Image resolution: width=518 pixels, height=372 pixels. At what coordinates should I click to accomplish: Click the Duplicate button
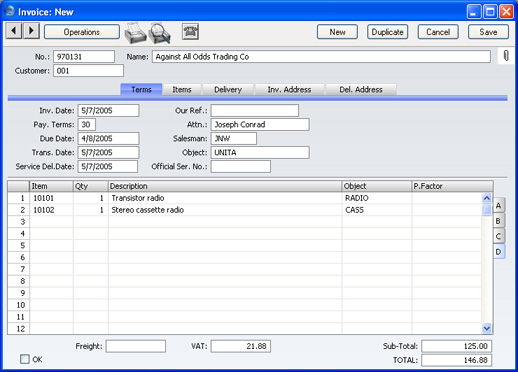pyautogui.click(x=387, y=32)
